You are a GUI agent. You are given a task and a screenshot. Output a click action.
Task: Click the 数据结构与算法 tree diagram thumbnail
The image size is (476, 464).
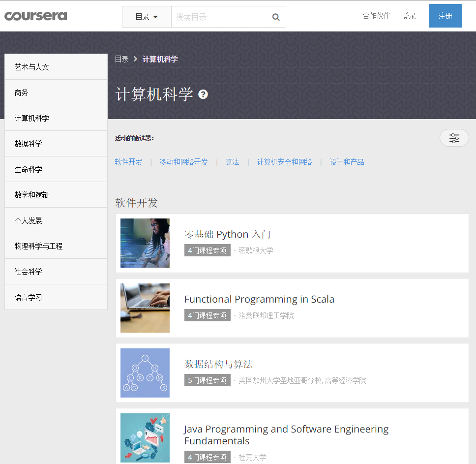point(145,373)
